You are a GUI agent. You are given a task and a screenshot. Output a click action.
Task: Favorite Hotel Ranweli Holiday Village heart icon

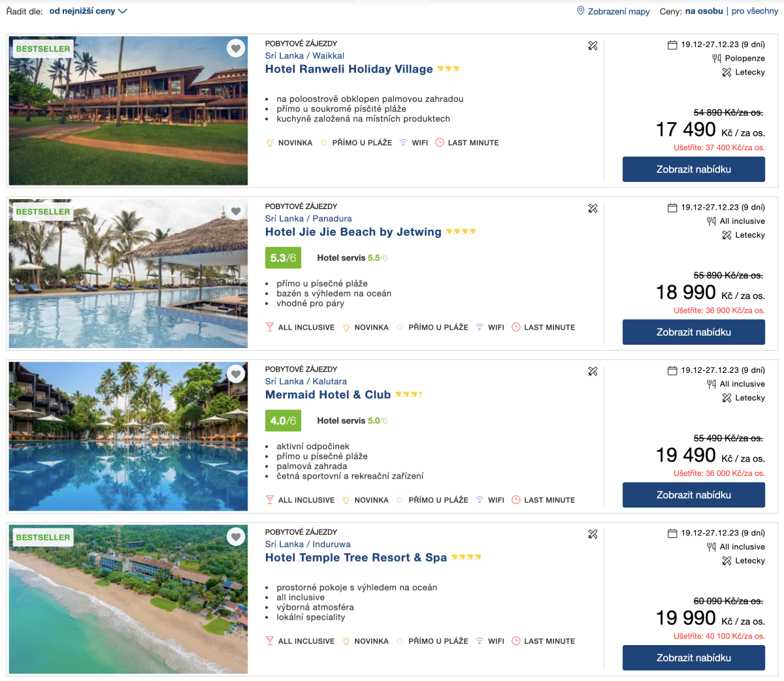pos(236,48)
